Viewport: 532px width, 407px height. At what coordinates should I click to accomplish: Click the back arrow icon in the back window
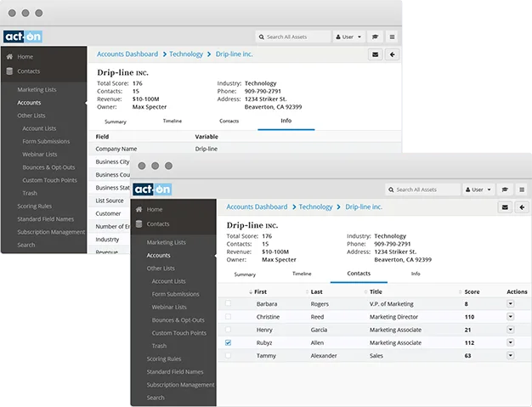coord(393,54)
